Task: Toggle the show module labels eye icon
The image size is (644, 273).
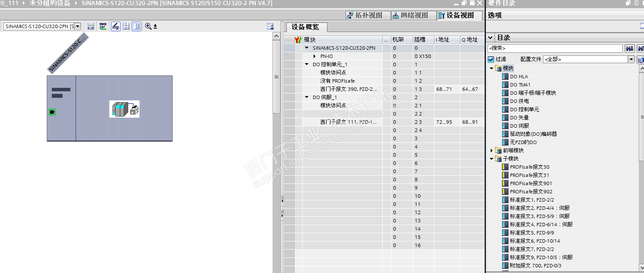Action: click(115, 26)
